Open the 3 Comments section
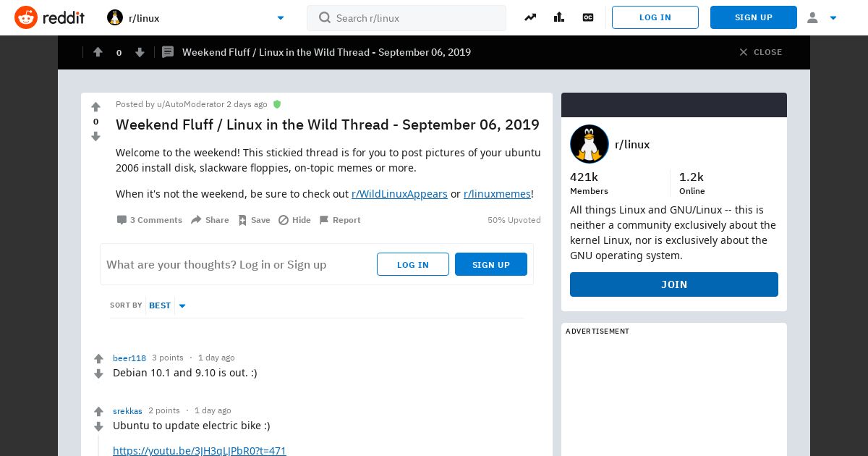The width and height of the screenshot is (868, 456). coord(150,220)
